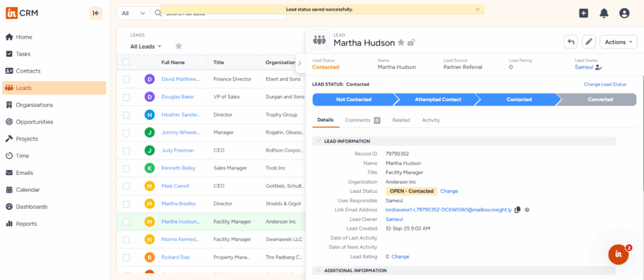Open the user profile icon
644x280 pixels.
point(624,13)
